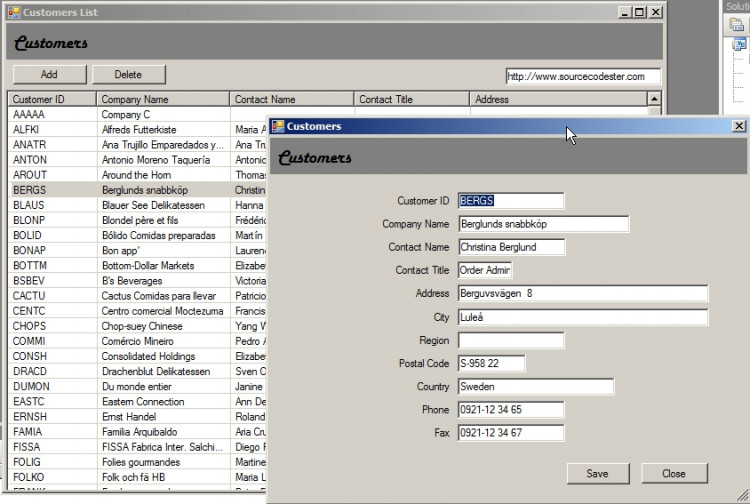Click the Company C cell
Image resolution: width=750 pixels, height=504 pixels.
164,115
